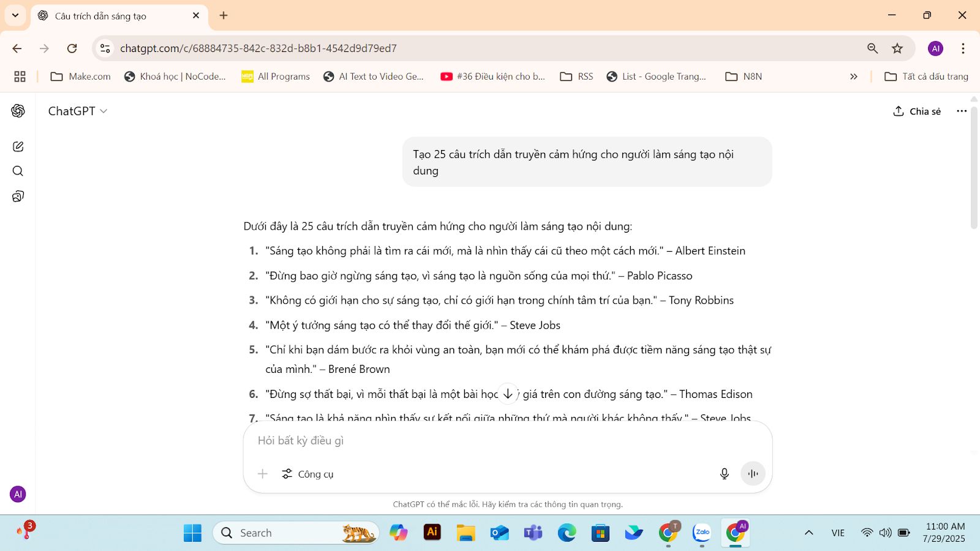Open a new browser tab with the plus button
The height and width of the screenshot is (551, 980).
coord(224,15)
